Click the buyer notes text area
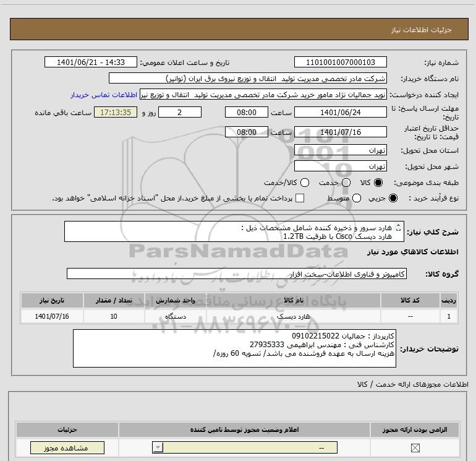Image resolution: width=476 pixels, height=461 pixels. (234, 348)
